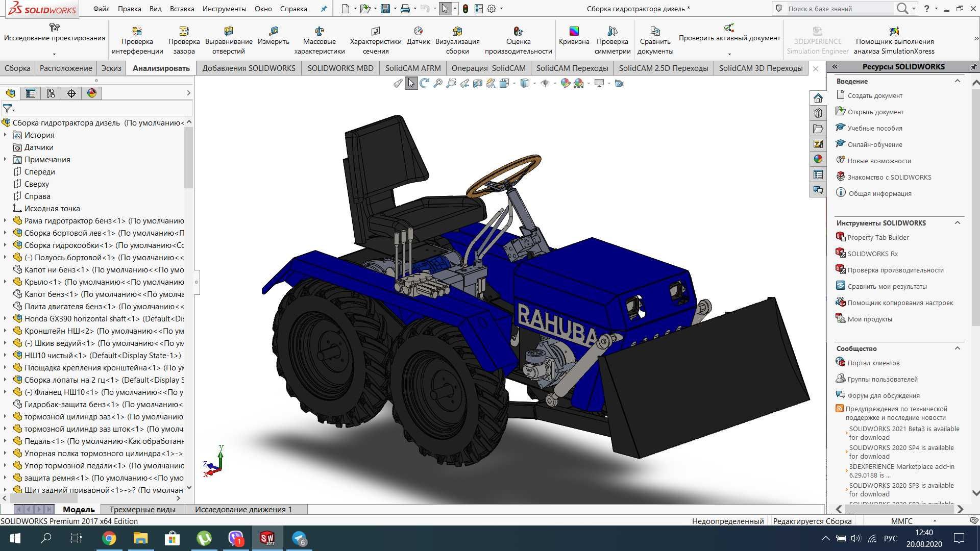The image size is (980, 551).
Task: Click Apply Scene icon in view toolbar
Action: tap(579, 83)
